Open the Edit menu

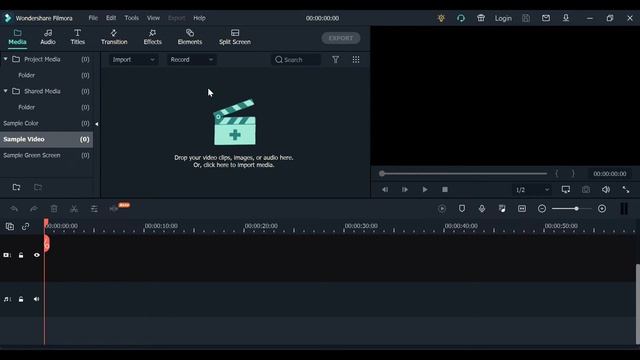(111, 18)
